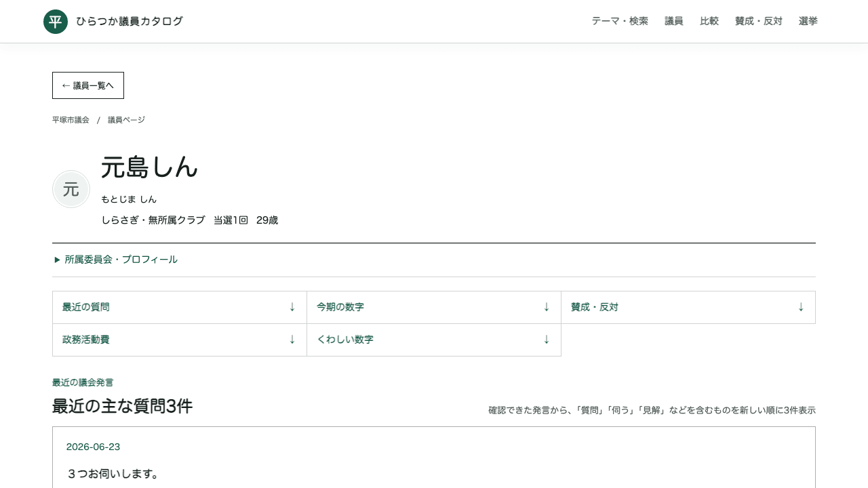868x488 pixels.
Task: Jump to the 賛成・反対 section card
Action: (x=688, y=307)
